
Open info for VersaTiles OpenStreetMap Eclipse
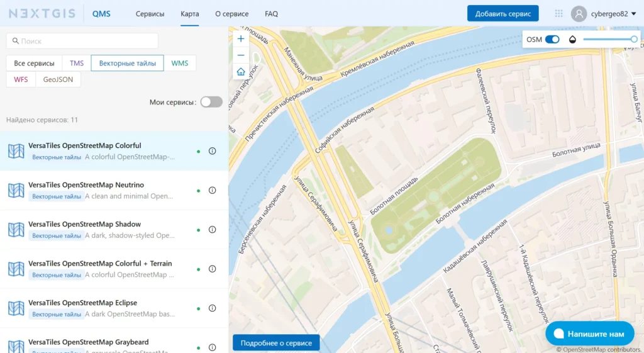point(213,308)
